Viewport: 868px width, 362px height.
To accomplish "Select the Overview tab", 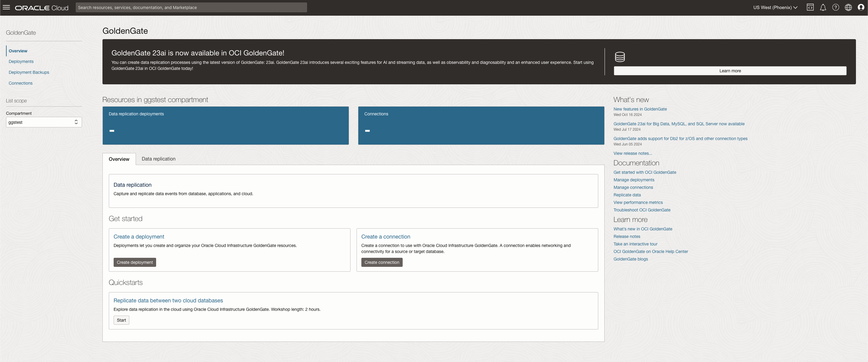I will tap(119, 159).
